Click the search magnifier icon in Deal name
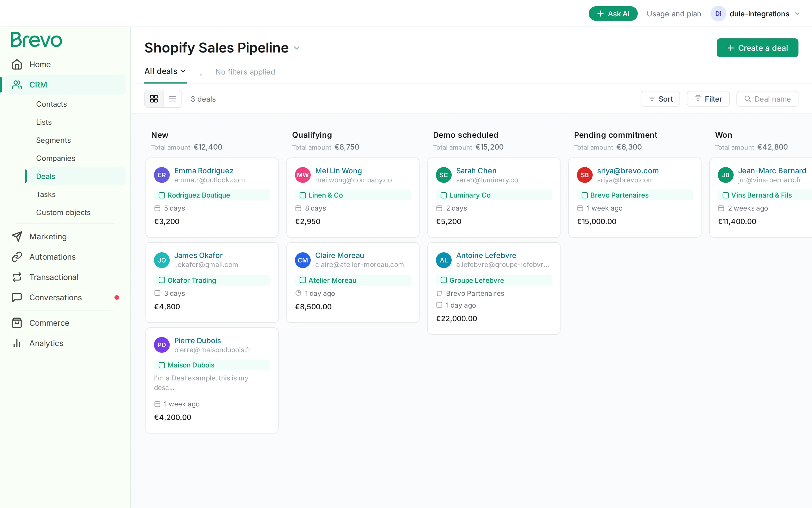The height and width of the screenshot is (508, 812). pyautogui.click(x=748, y=99)
